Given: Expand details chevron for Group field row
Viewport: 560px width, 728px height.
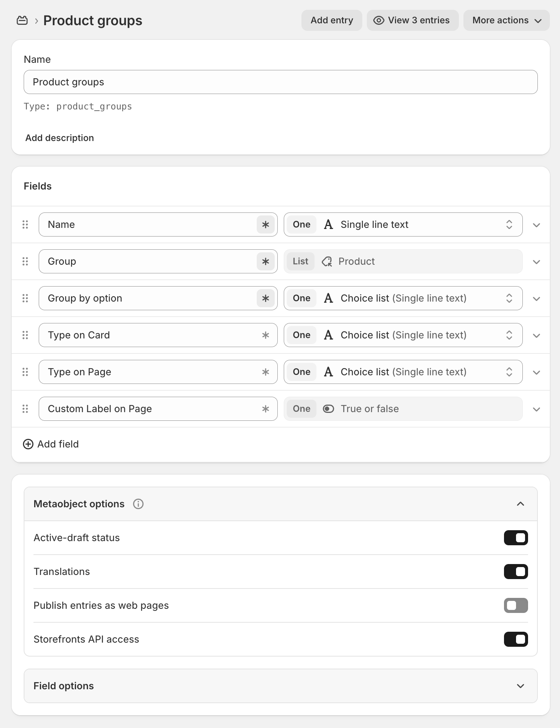Looking at the screenshot, I should pos(536,262).
